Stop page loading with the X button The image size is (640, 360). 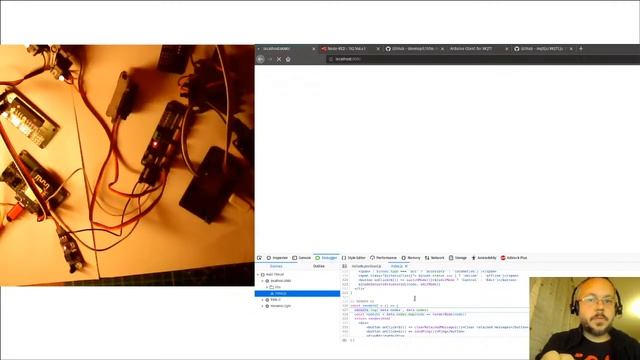click(279, 59)
